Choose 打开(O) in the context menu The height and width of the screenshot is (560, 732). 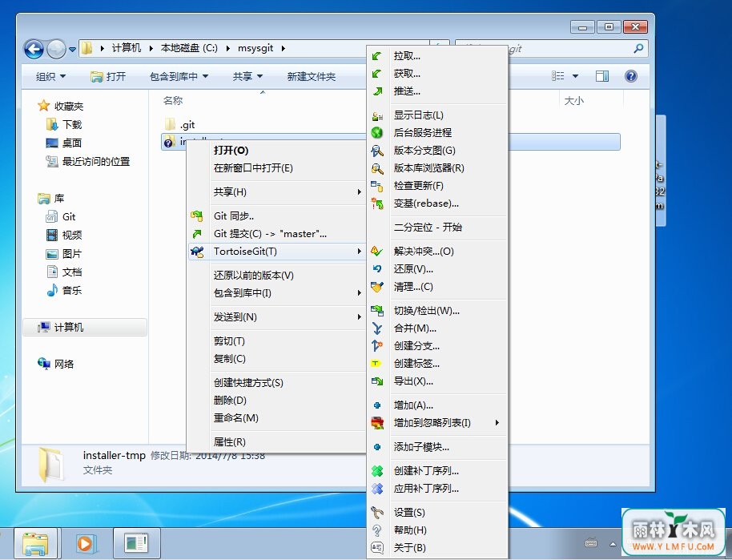(231, 151)
